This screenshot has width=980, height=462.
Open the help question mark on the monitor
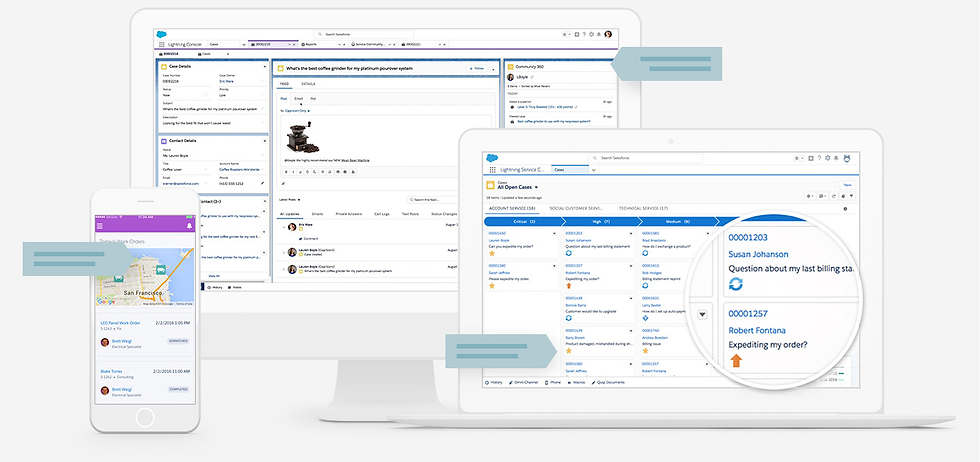584,34
